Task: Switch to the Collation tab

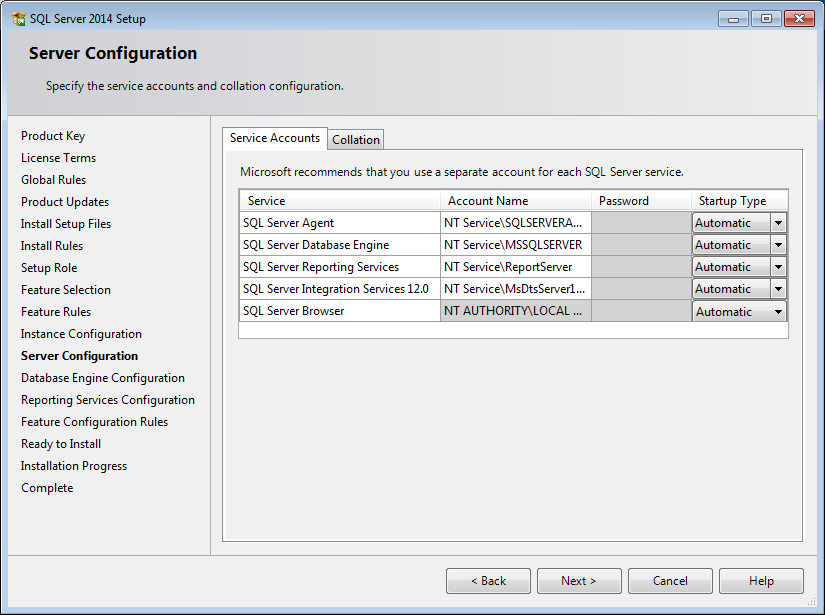Action: point(355,139)
